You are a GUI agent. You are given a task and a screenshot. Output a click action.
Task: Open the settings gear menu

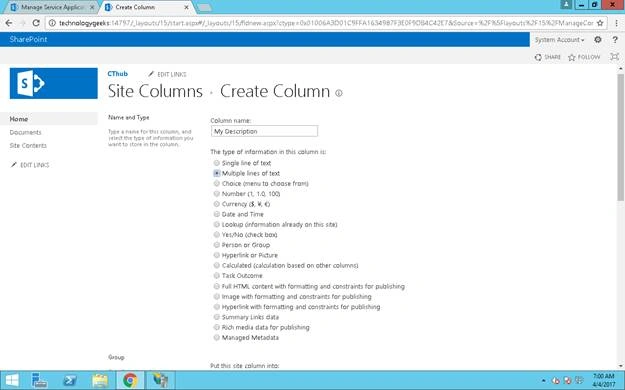coord(597,39)
